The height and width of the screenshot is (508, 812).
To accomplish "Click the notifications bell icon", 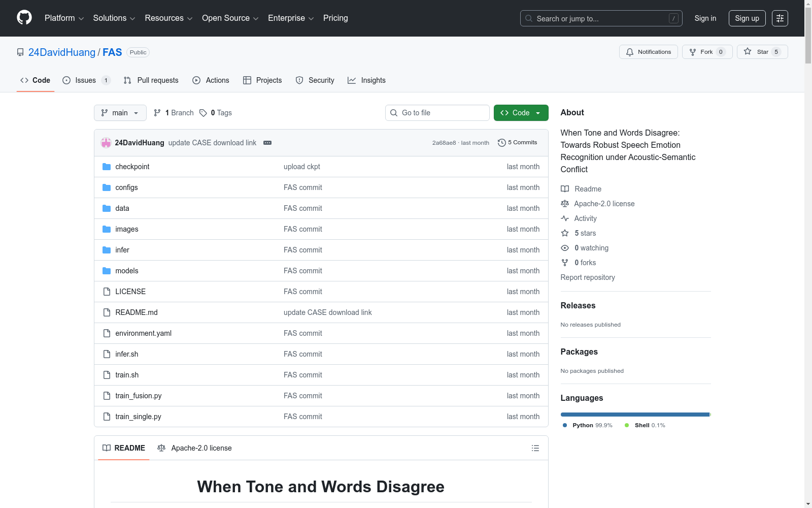I will tap(630, 52).
